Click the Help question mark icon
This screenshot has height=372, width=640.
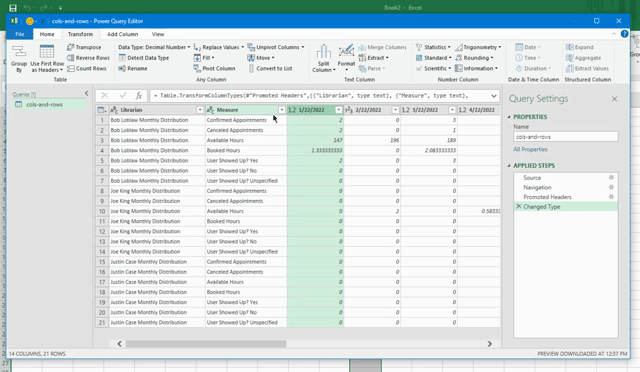624,34
